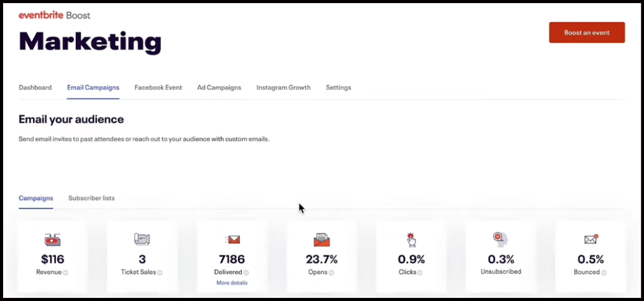Screen dimensions: 644x301
Task: Open the Settings tab
Action: click(338, 88)
